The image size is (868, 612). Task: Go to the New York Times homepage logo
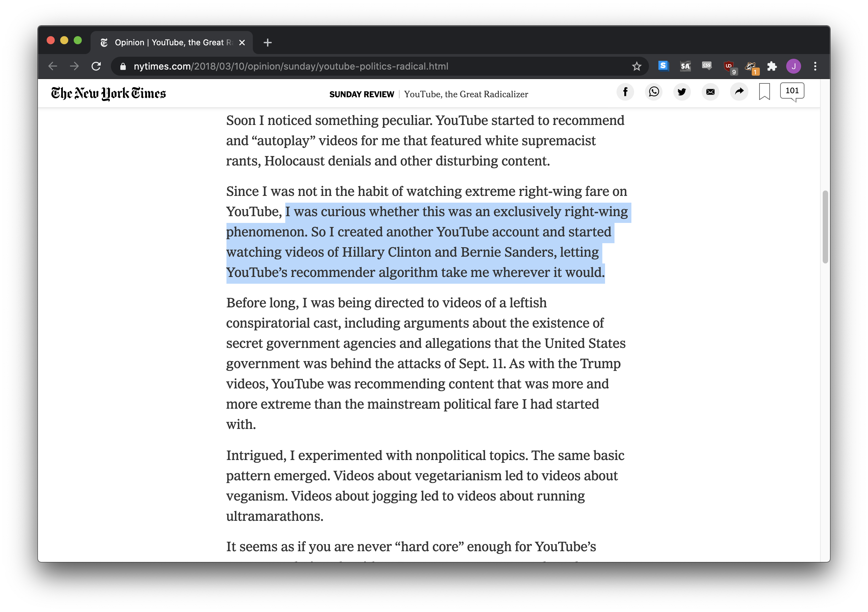pyautogui.click(x=108, y=93)
